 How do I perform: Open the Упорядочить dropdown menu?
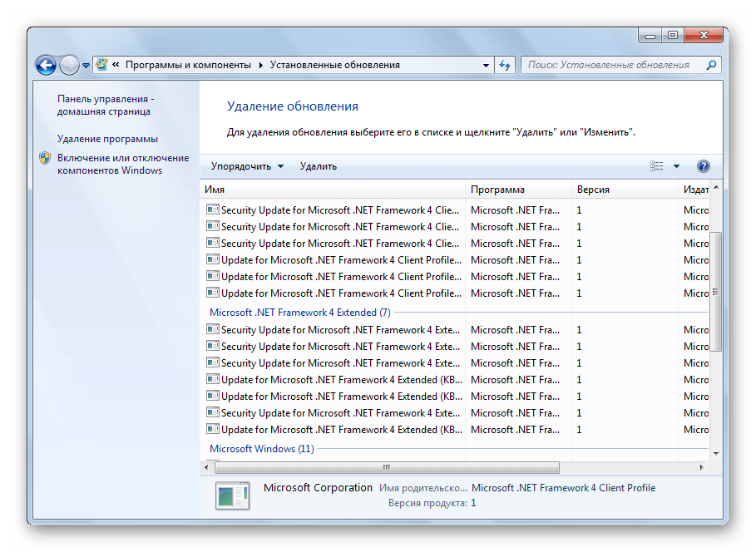(247, 166)
